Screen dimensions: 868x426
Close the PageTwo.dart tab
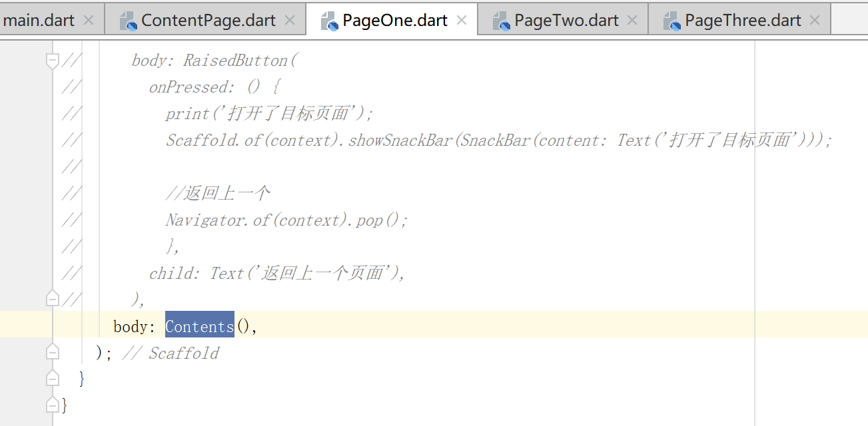(633, 21)
